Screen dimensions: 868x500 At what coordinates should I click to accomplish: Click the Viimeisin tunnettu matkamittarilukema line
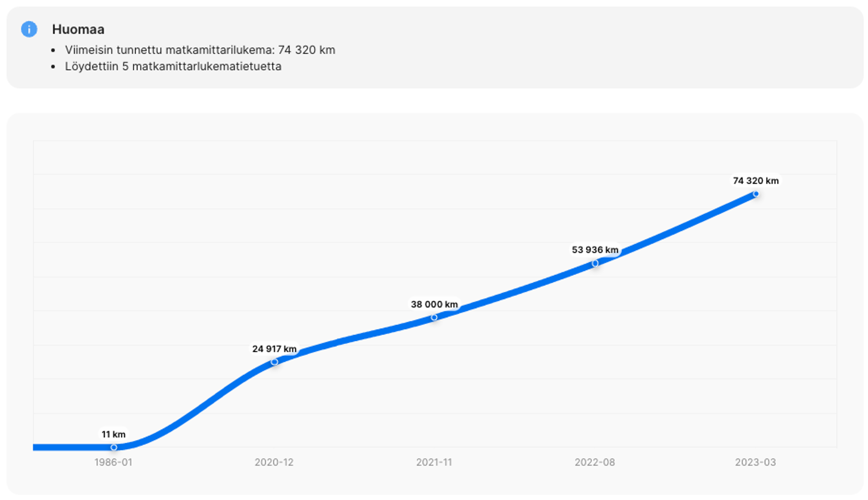click(x=200, y=50)
